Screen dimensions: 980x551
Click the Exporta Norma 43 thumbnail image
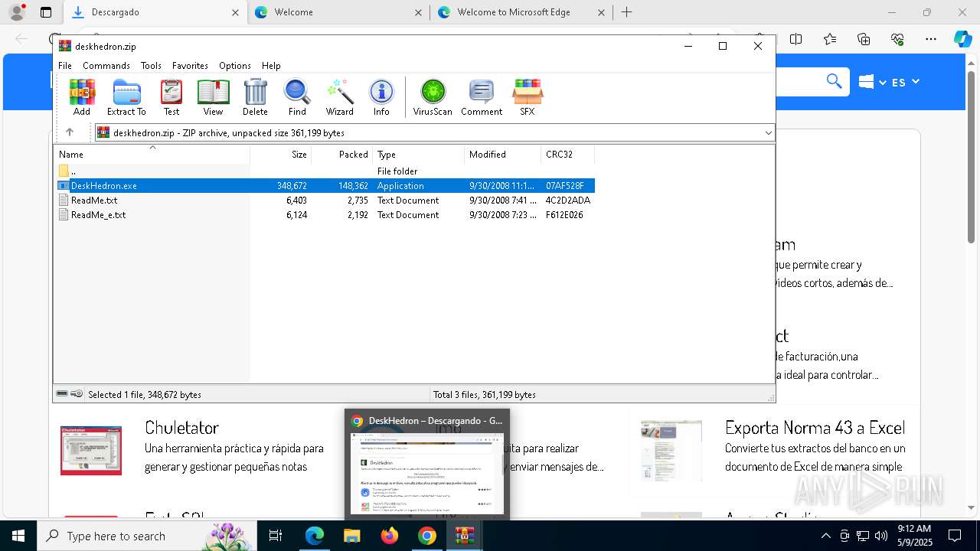point(671,451)
